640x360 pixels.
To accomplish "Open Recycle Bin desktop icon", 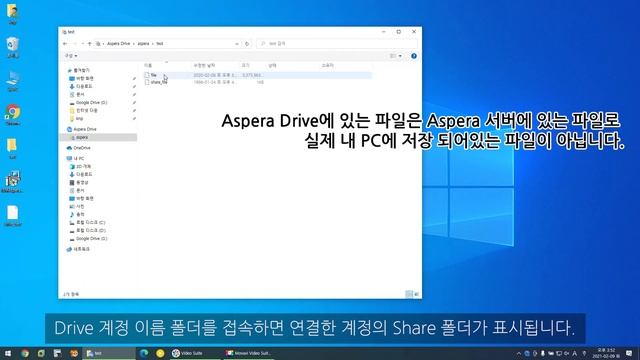I will pyautogui.click(x=13, y=47).
